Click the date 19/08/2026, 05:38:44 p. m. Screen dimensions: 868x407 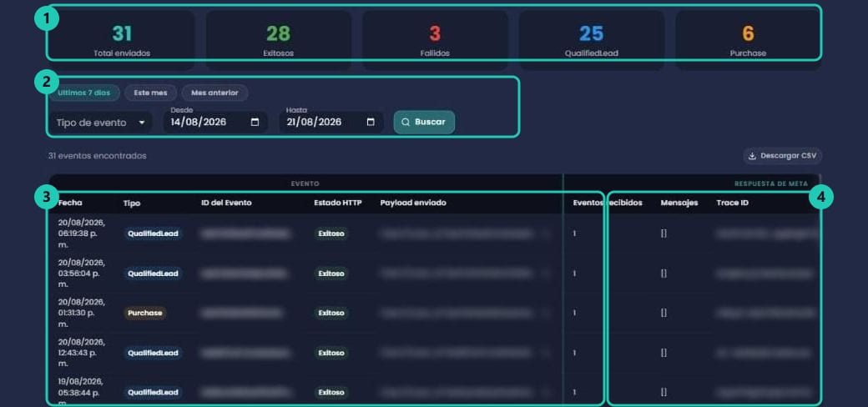(82, 392)
